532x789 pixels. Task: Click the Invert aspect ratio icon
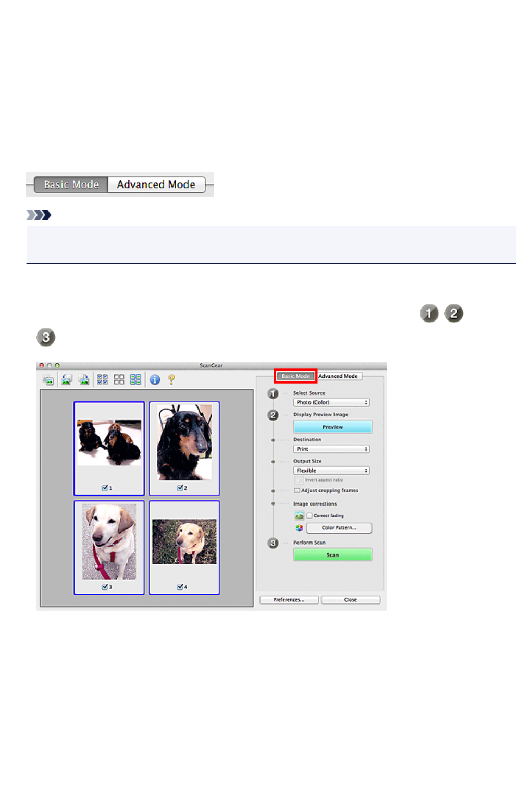point(299,480)
